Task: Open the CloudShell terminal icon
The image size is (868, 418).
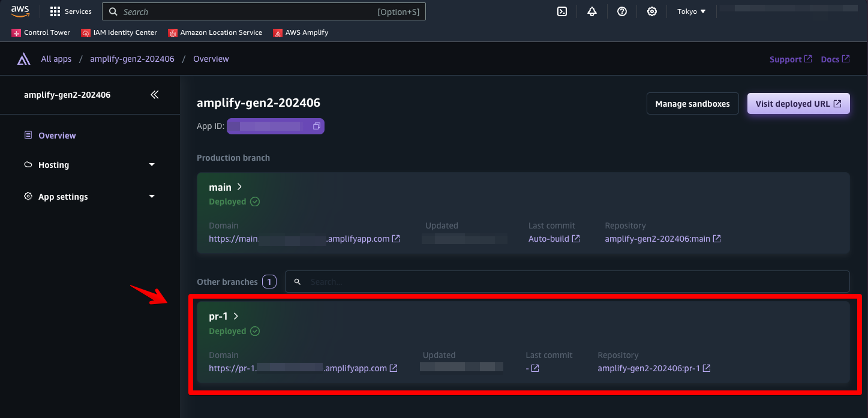Action: coord(562,11)
